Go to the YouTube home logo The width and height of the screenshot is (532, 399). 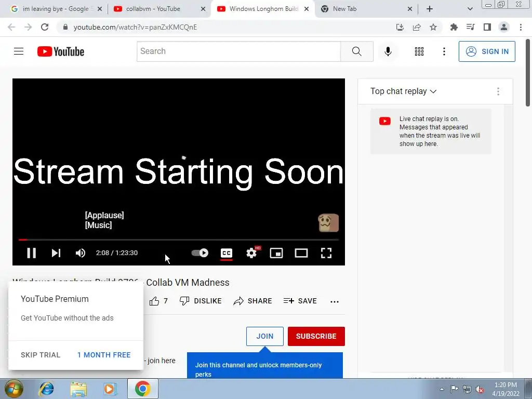tap(61, 51)
